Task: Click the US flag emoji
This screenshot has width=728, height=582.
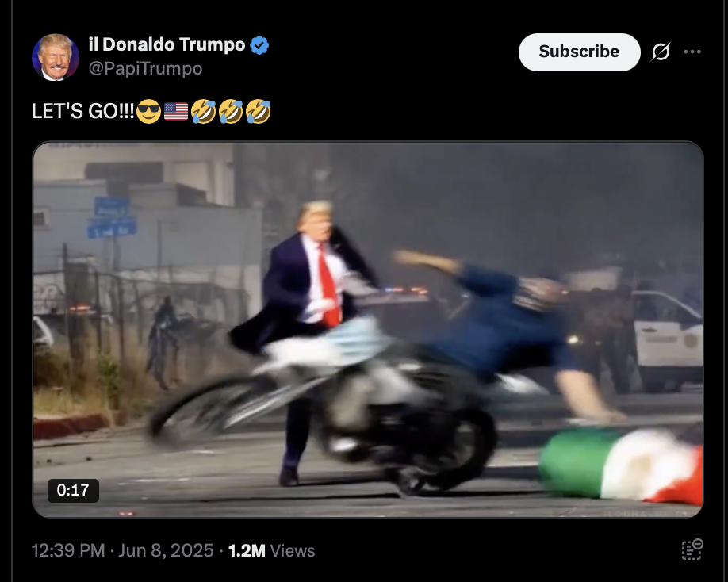Action: click(176, 111)
